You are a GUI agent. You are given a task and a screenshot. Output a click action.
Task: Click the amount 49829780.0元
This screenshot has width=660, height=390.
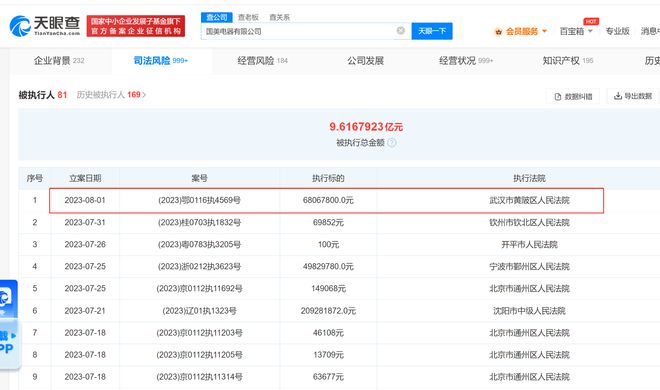[x=328, y=266]
